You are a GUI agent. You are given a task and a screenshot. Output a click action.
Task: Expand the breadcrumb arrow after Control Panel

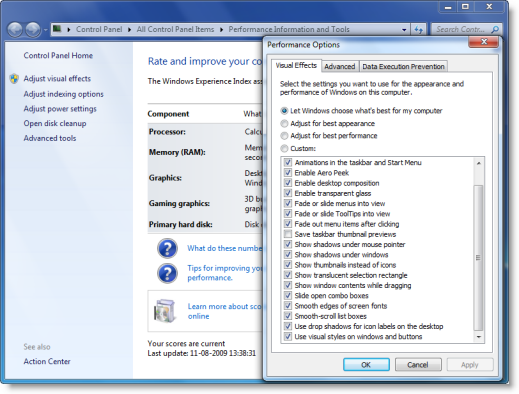click(x=129, y=30)
